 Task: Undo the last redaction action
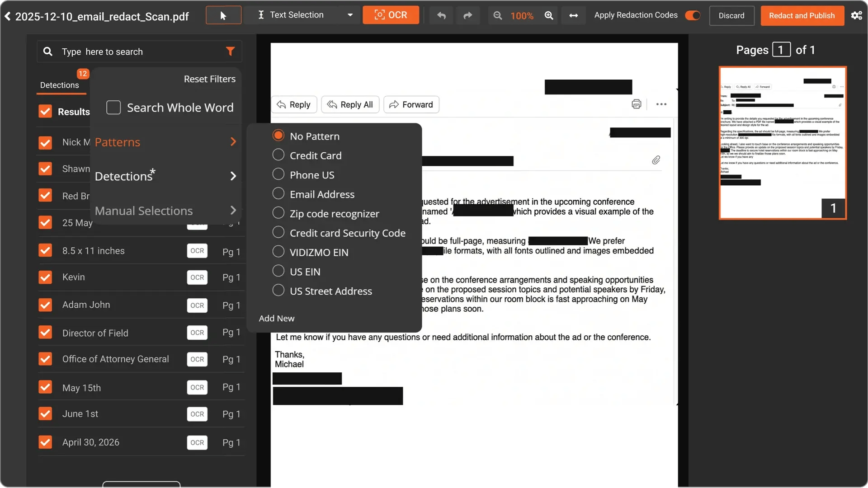(x=441, y=15)
